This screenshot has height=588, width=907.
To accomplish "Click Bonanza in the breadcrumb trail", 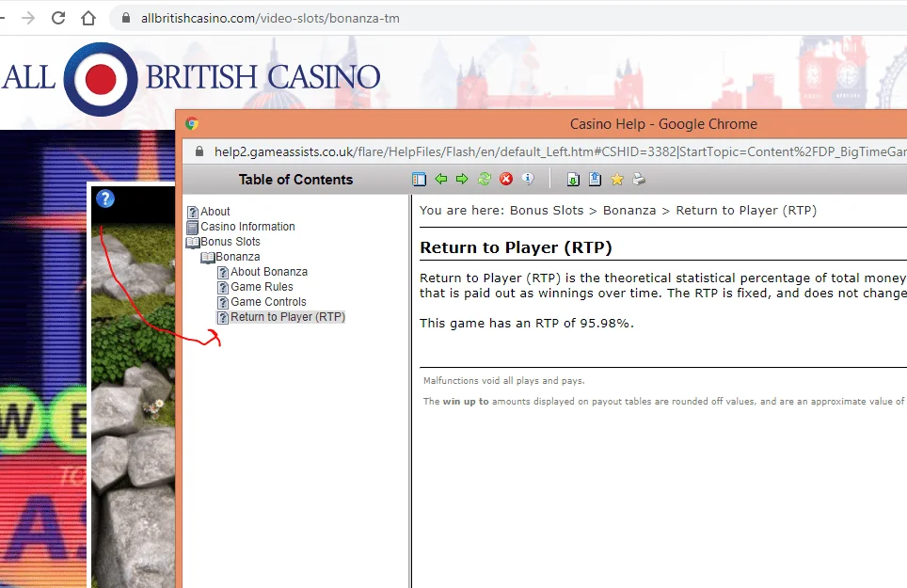I will click(x=629, y=211).
